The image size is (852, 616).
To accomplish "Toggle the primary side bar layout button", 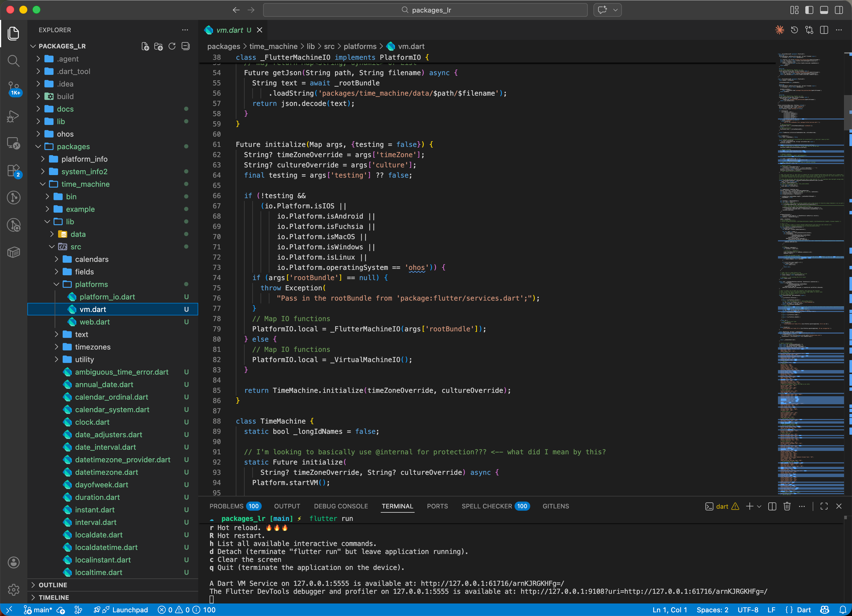I will [x=809, y=10].
